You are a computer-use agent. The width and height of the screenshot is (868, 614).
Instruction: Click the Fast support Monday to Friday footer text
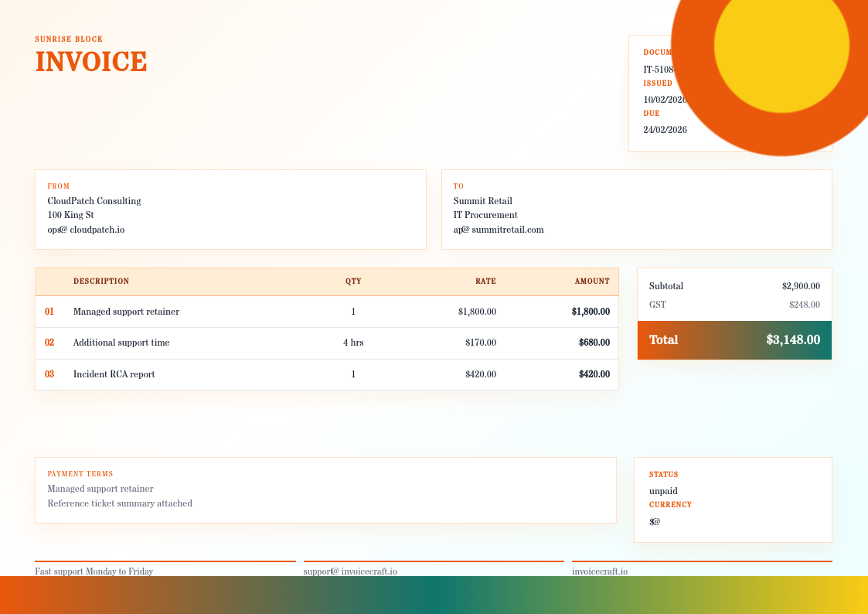pos(94,571)
